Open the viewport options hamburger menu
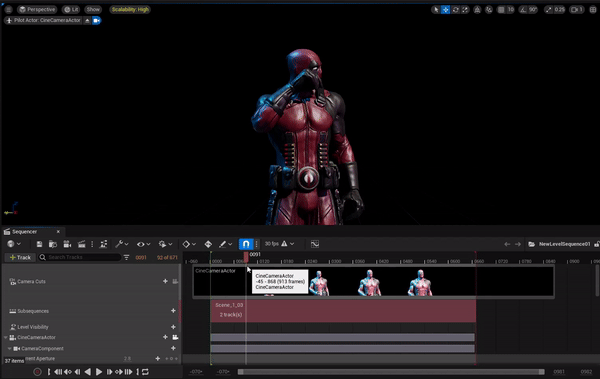 (x=8, y=10)
